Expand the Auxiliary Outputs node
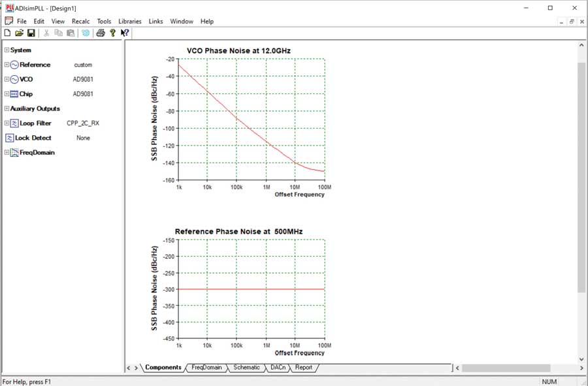 pyautogui.click(x=7, y=108)
